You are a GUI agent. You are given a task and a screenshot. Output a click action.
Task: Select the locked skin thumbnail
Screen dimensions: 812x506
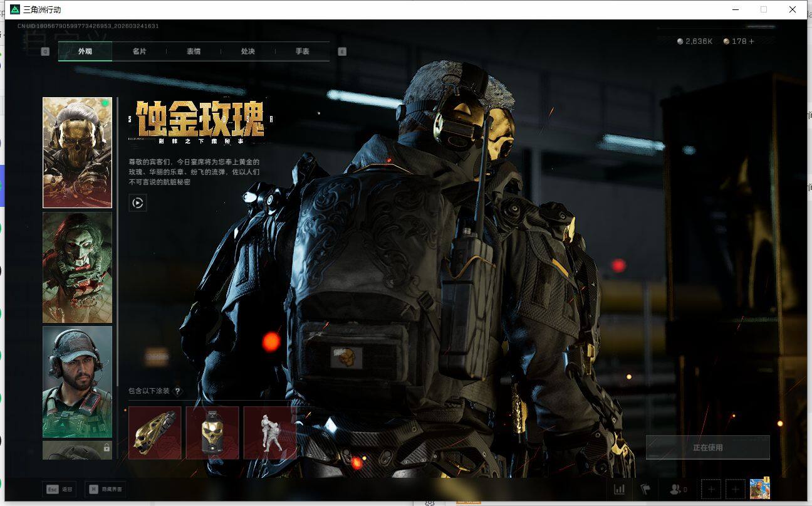[x=77, y=450]
